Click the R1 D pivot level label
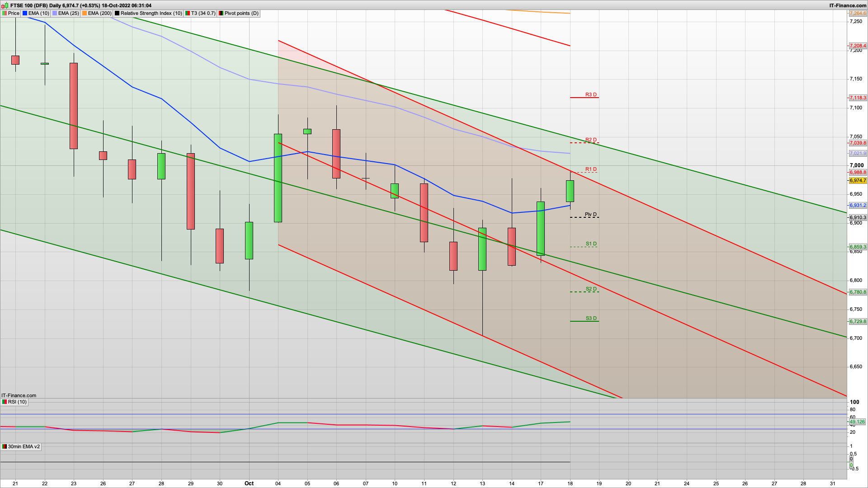Image resolution: width=868 pixels, height=488 pixels. pyautogui.click(x=591, y=169)
